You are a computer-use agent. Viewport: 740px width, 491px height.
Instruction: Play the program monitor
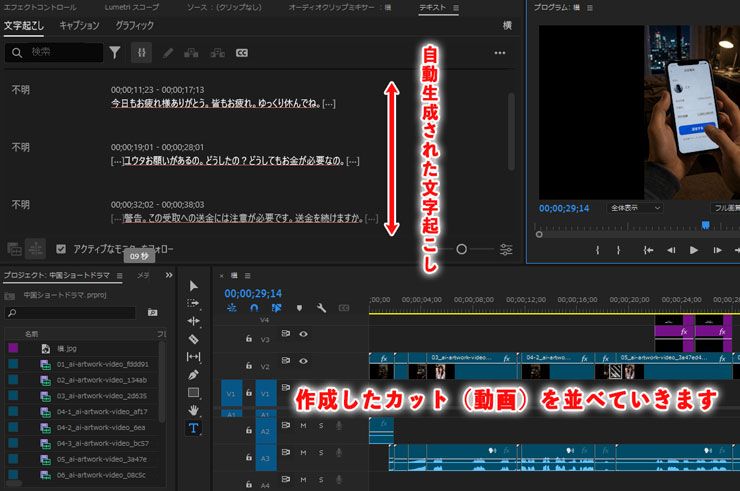click(x=693, y=250)
